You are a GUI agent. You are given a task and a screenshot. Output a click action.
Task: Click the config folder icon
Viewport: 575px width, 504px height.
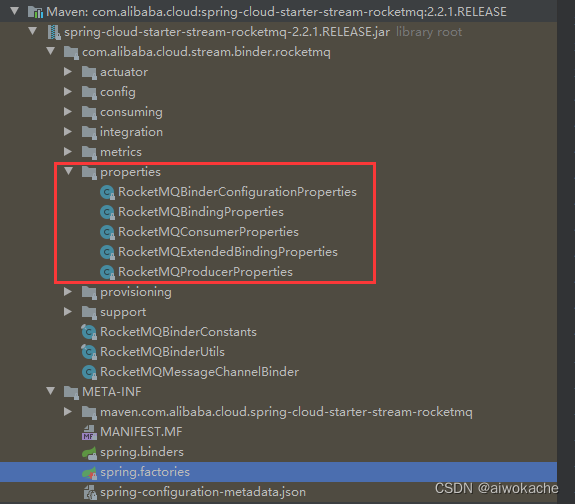pyautogui.click(x=89, y=92)
